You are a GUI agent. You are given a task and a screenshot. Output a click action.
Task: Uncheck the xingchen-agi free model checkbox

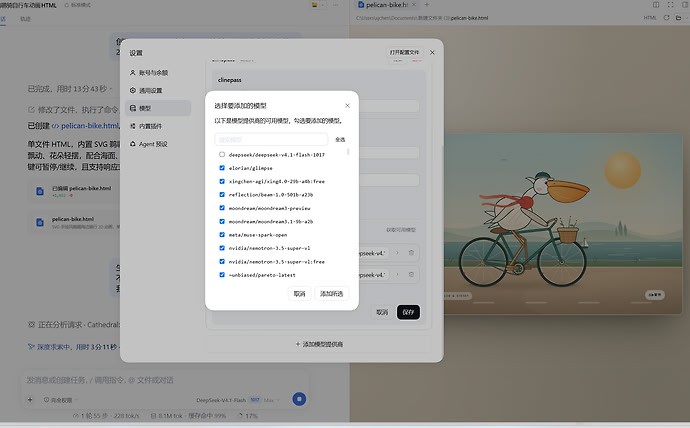(222, 181)
